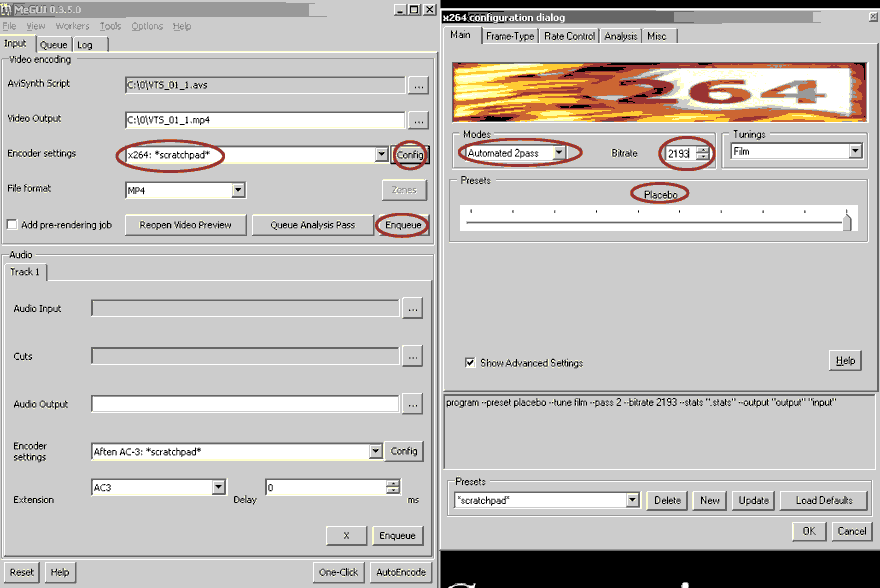
Task: Click the audio Delay value field
Action: pyautogui.click(x=326, y=487)
